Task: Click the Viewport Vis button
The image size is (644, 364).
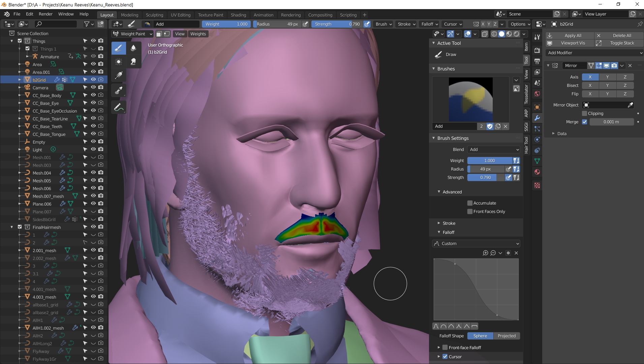Action: point(570,43)
